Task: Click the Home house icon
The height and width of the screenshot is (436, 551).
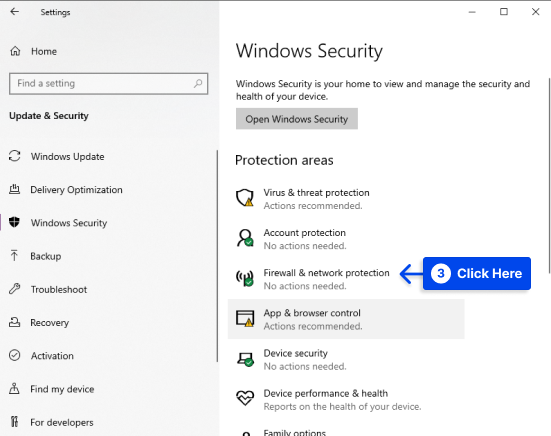Action: [x=15, y=51]
